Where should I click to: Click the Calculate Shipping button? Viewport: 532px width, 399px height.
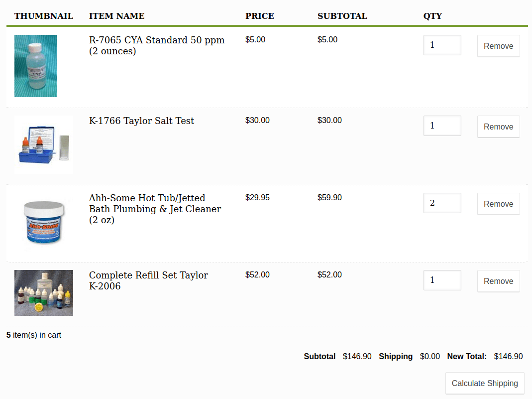(x=485, y=383)
